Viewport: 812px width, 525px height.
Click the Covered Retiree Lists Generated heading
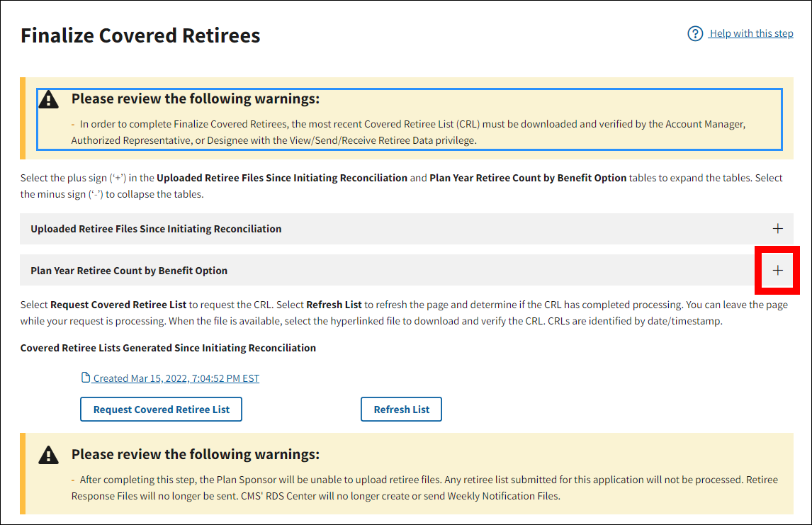tap(168, 348)
